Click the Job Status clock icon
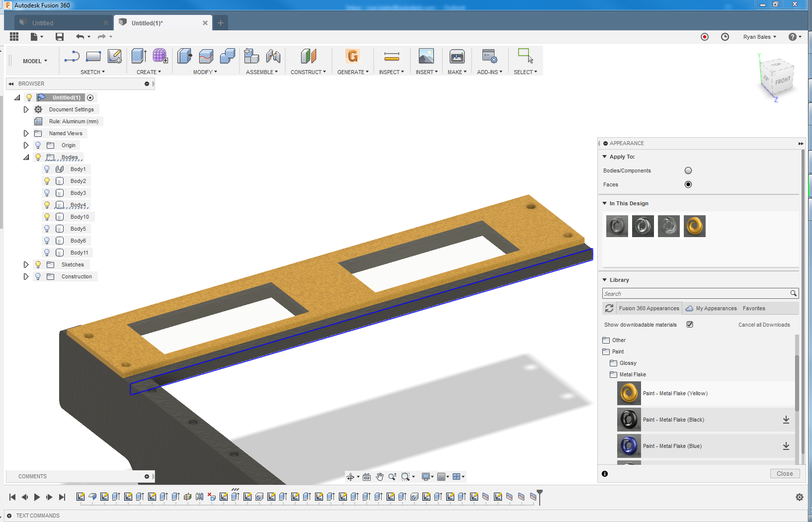The image size is (812, 522). tap(725, 37)
